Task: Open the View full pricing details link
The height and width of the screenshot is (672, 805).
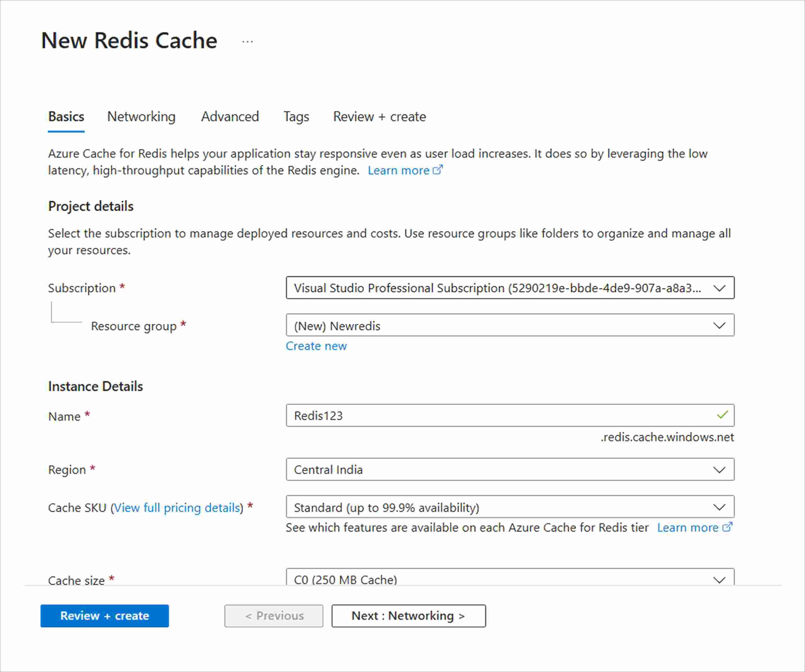Action: coord(177,508)
